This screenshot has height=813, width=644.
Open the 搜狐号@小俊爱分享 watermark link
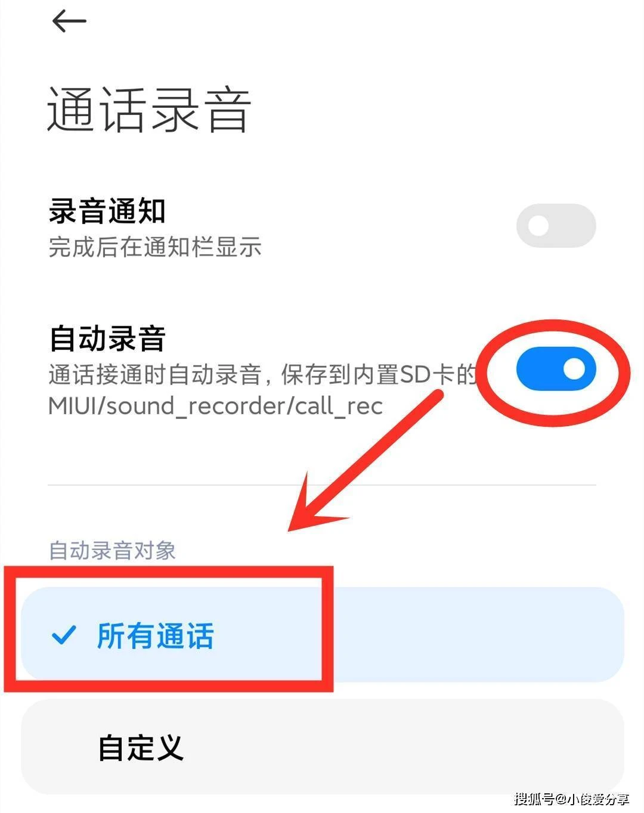[571, 799]
